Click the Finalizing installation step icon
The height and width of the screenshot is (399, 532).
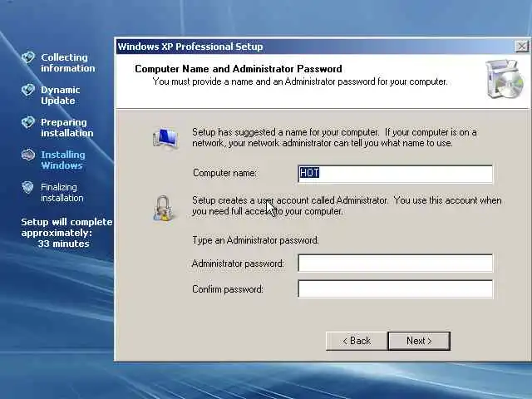tap(27, 187)
